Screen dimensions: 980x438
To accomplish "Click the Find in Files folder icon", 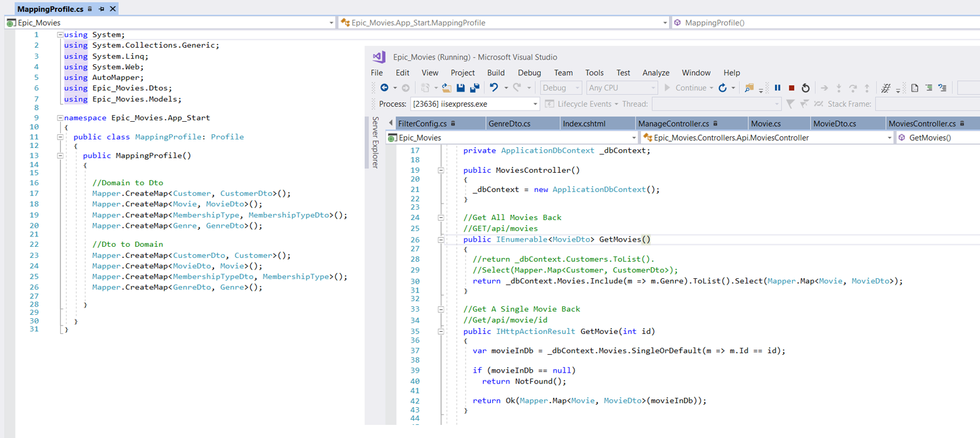I will click(x=750, y=88).
